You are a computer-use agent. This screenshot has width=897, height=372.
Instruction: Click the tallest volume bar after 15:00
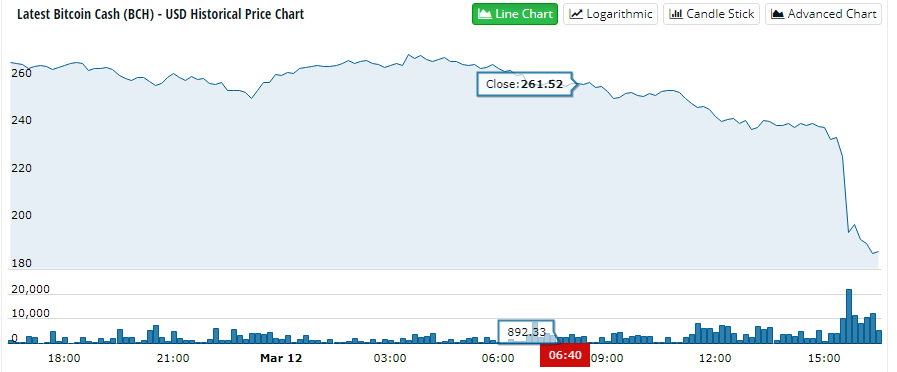pyautogui.click(x=849, y=316)
